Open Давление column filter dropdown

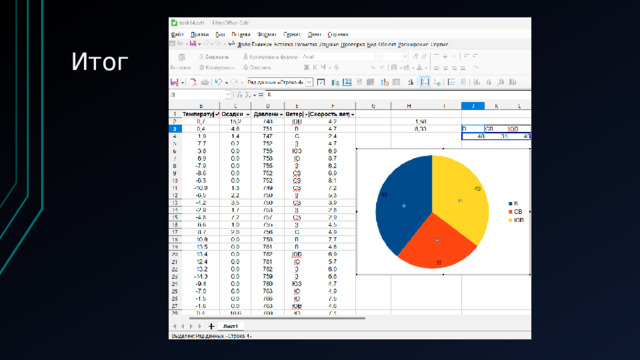[281, 114]
